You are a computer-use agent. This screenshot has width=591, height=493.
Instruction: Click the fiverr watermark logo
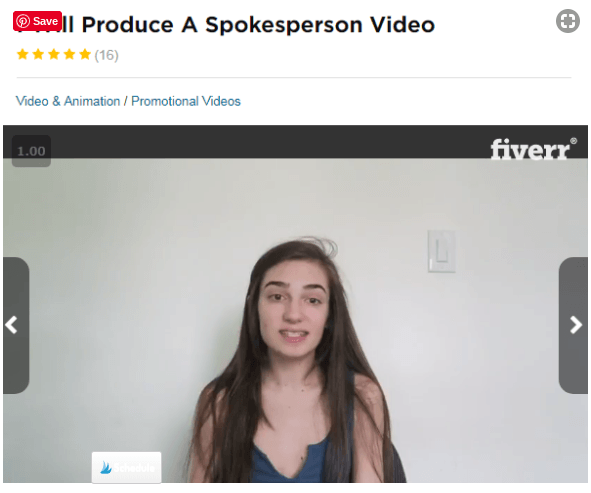coord(530,149)
